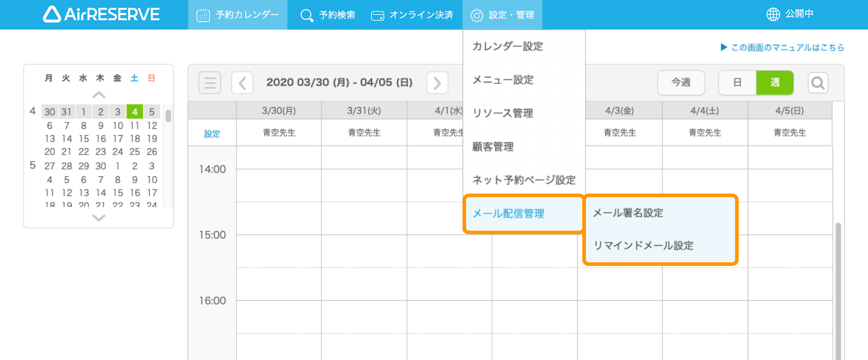The height and width of the screenshot is (360, 868).
Task: Open the オンライン決済 tab
Action: point(412,15)
